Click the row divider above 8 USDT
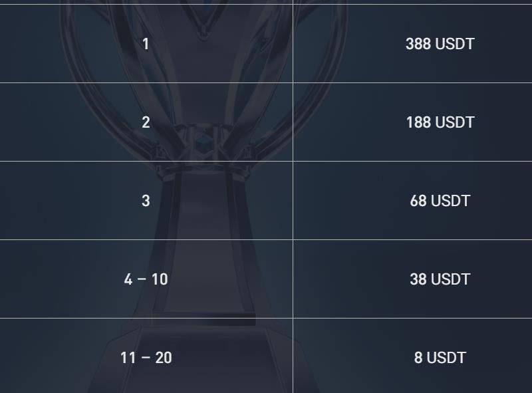The height and width of the screenshot is (393, 532). (412, 318)
